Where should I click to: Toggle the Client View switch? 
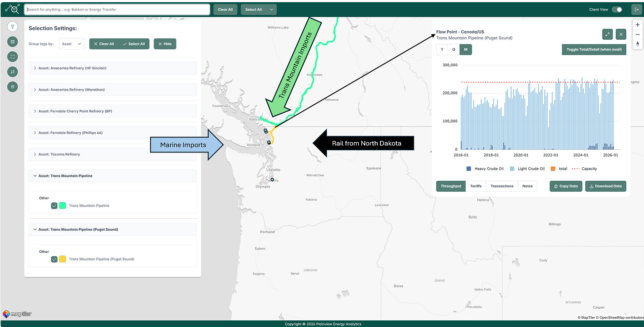617,9
